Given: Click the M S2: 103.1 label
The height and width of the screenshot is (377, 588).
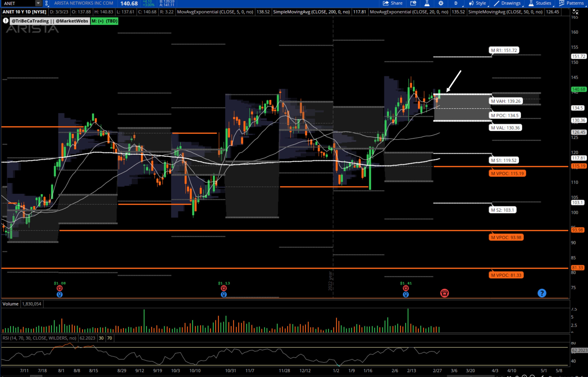Looking at the screenshot, I should click(502, 210).
